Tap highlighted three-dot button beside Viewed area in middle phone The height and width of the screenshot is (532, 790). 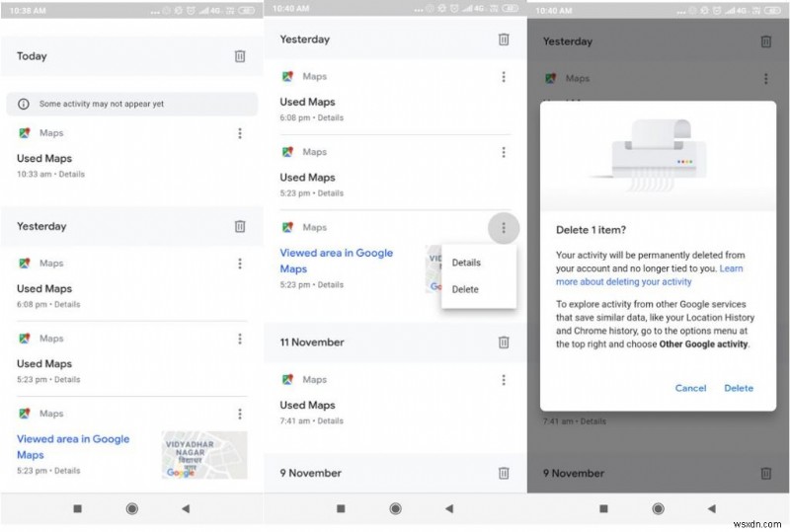pyautogui.click(x=504, y=228)
